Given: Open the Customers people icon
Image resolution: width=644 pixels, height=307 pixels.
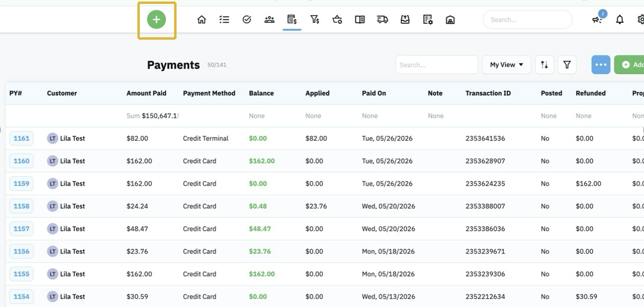Looking at the screenshot, I should point(269,20).
